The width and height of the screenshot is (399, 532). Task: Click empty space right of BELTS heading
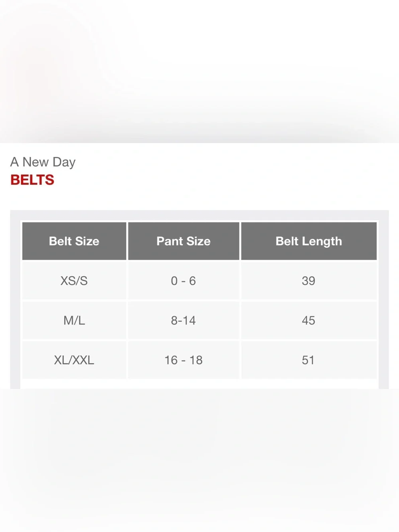[x=223, y=180]
